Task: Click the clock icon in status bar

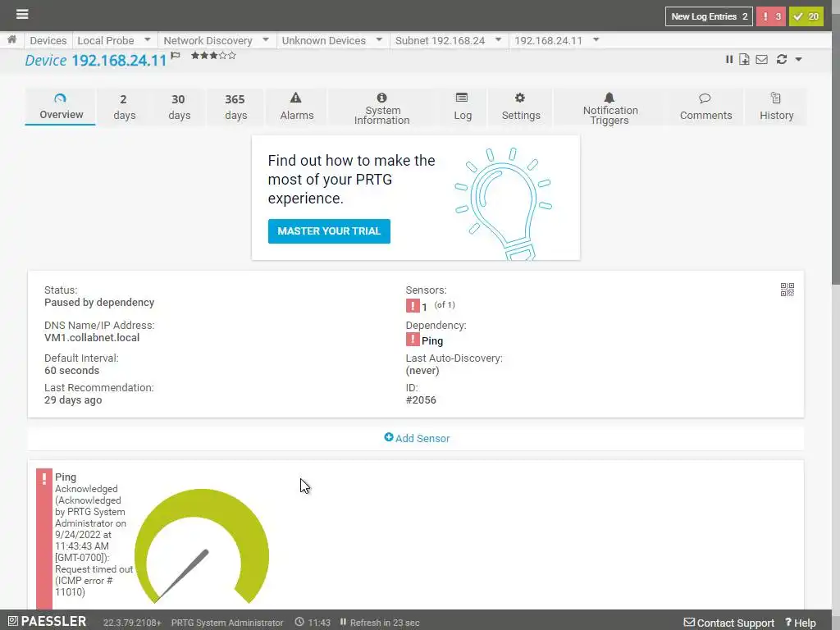Action: tap(299, 622)
